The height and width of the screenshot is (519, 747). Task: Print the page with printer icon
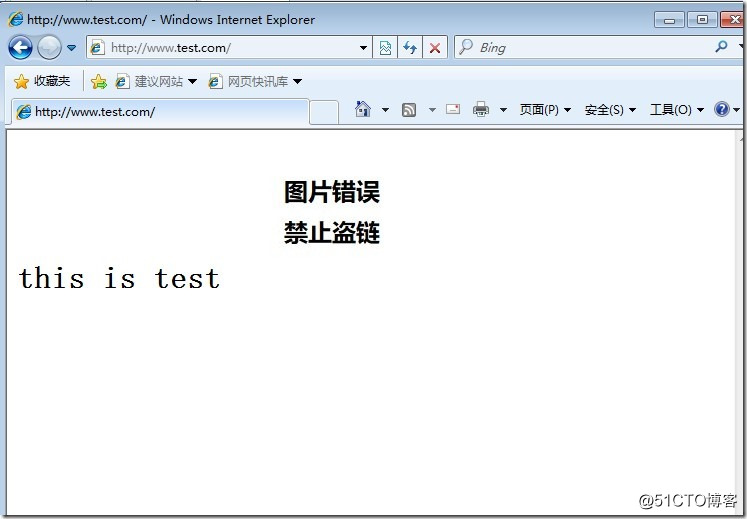(x=481, y=110)
